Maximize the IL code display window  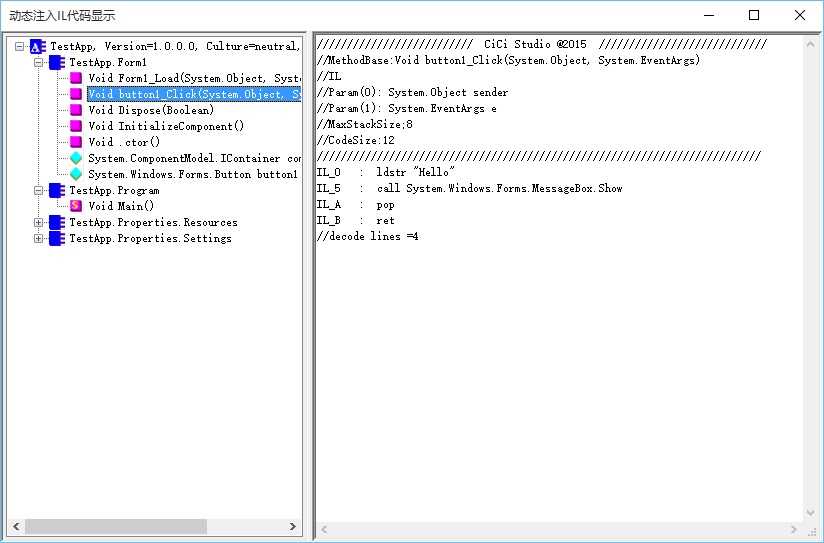pos(754,15)
